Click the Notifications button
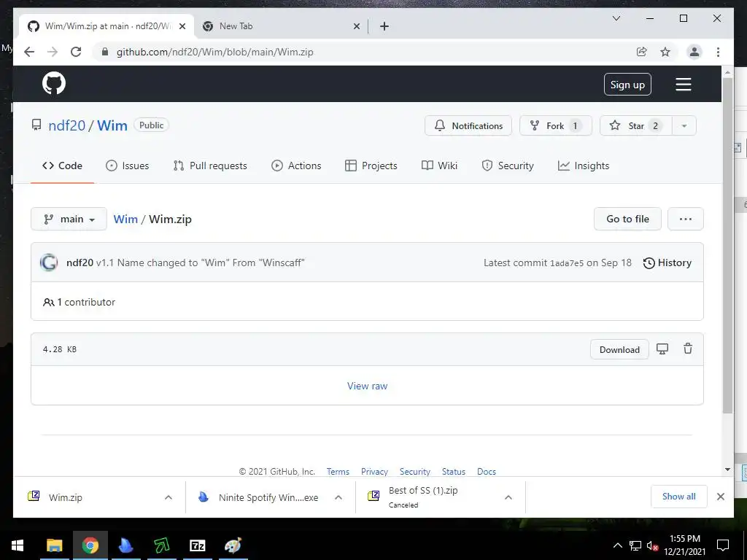 pyautogui.click(x=468, y=125)
